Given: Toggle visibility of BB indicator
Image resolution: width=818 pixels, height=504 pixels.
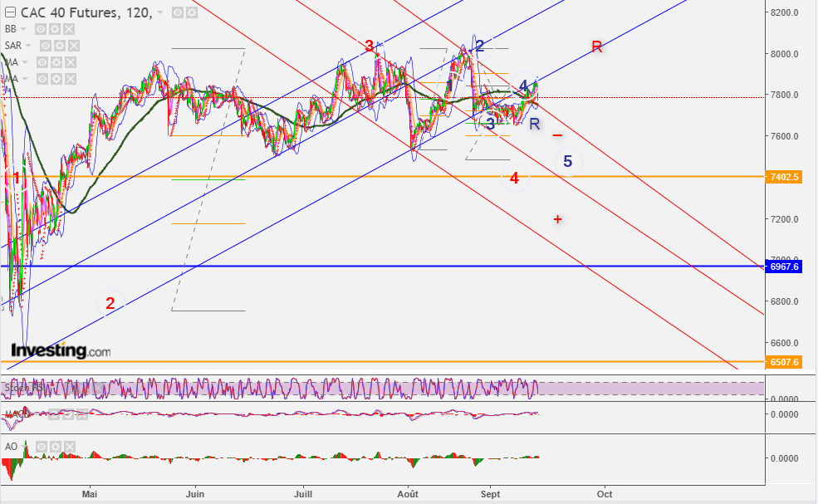Looking at the screenshot, I should tap(41, 29).
